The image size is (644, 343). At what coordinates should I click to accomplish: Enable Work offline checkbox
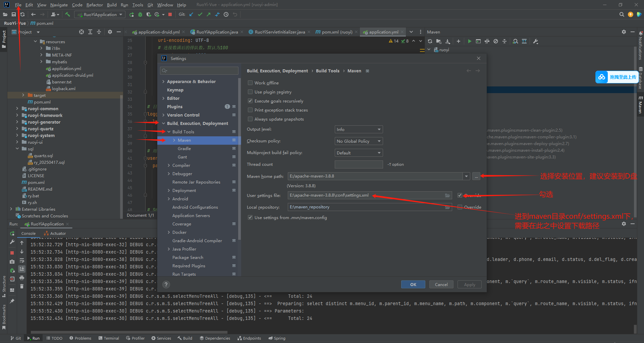point(250,83)
